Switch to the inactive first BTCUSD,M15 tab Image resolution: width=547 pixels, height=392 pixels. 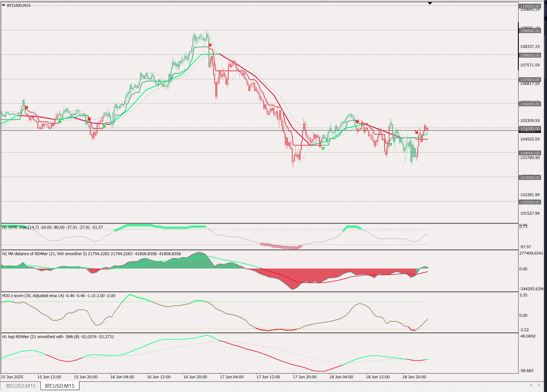click(21, 386)
